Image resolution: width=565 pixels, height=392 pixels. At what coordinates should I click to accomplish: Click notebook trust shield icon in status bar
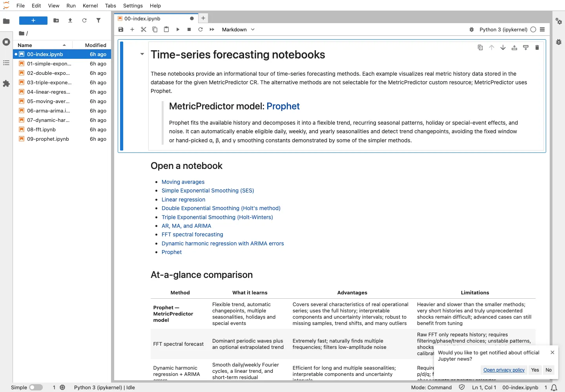[462, 387]
